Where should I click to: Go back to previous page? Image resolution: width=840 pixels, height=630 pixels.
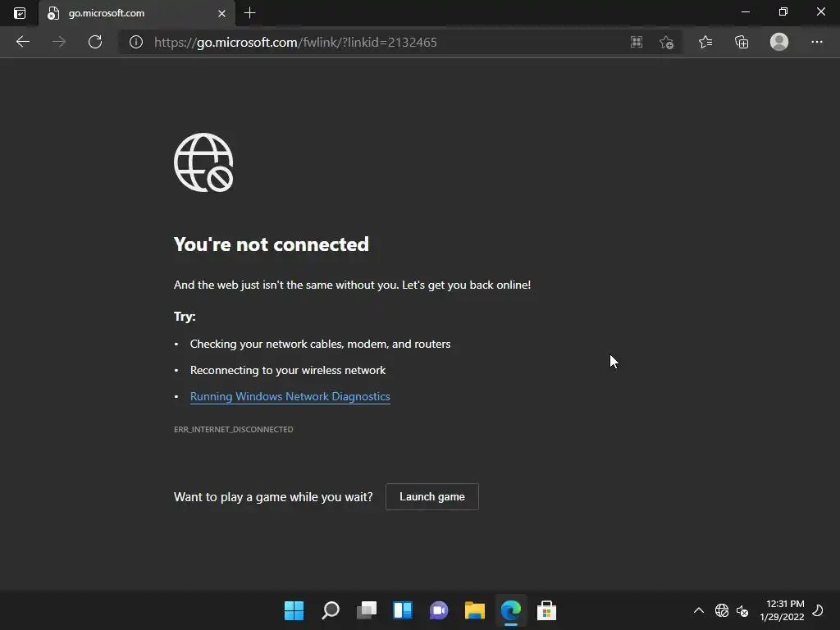click(x=22, y=42)
